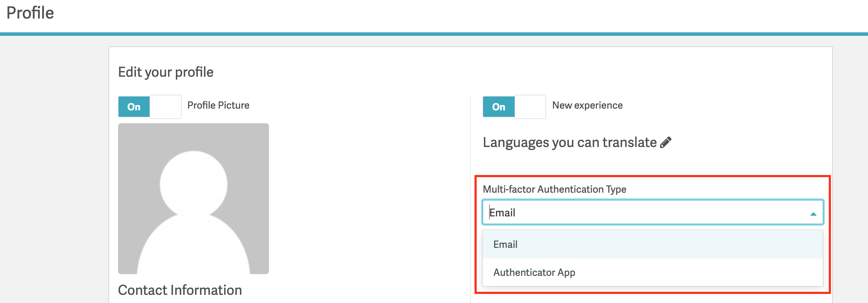Click the Profile page title
This screenshot has height=303, width=868.
30,13
